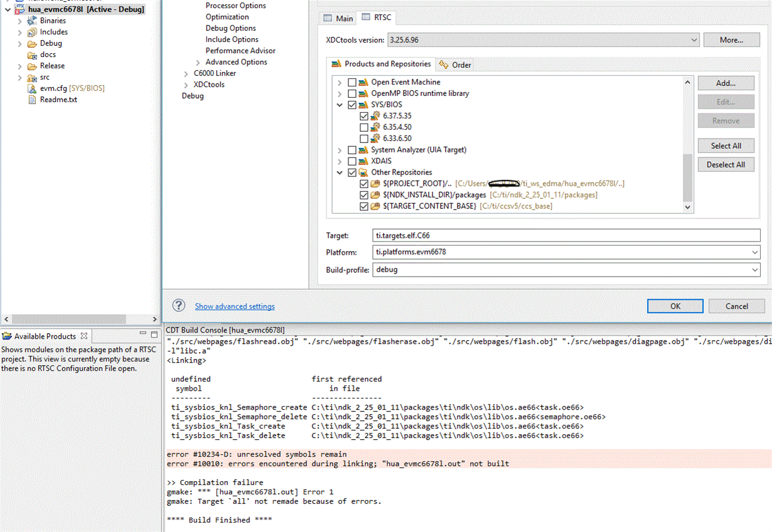772x532 pixels.
Task: Click the Binaries folder icon in project tree
Action: click(32, 21)
